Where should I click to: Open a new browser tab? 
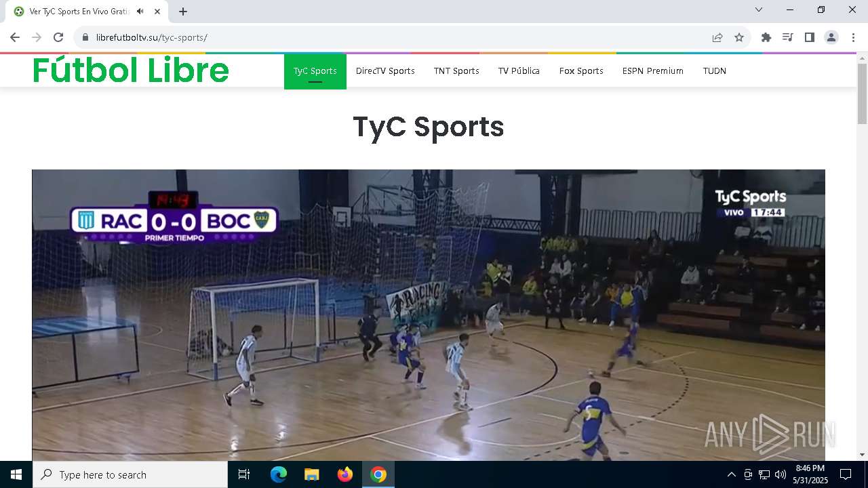(183, 12)
